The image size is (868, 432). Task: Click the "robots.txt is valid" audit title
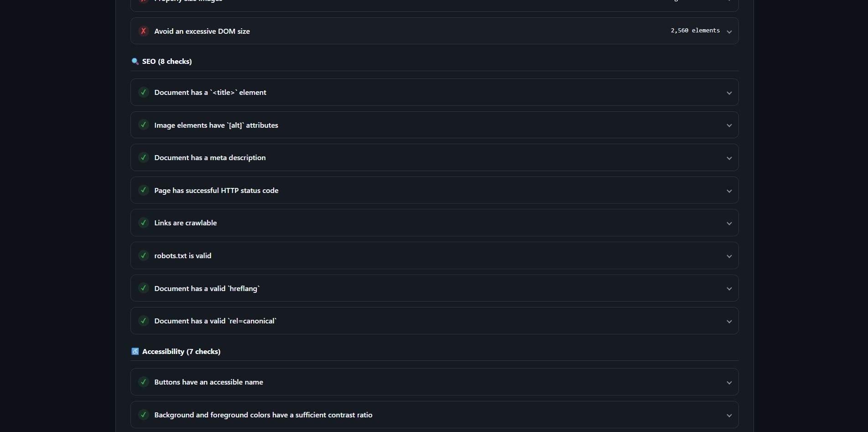coord(182,255)
